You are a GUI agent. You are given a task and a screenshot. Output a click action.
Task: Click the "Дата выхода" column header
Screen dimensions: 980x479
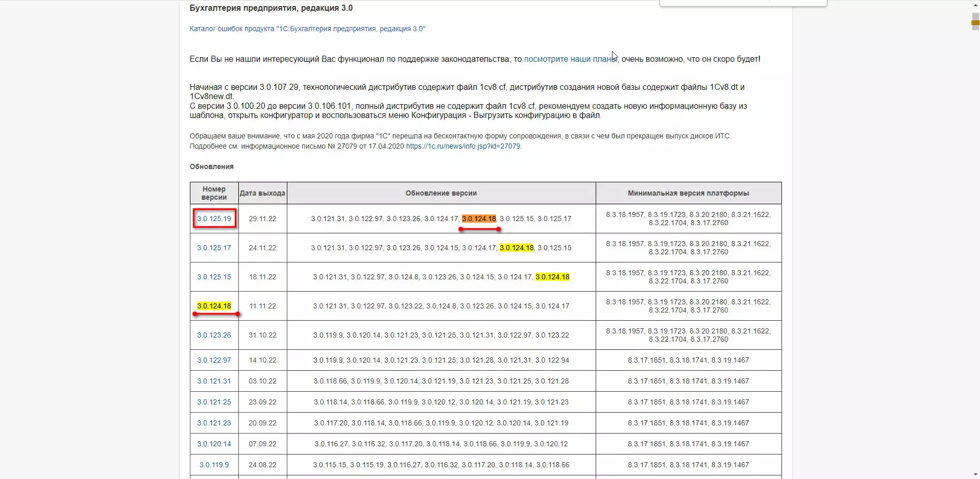coord(262,193)
